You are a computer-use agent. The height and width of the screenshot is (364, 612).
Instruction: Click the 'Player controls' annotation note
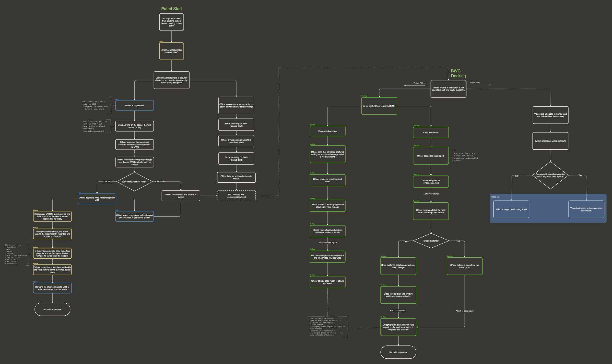coord(15,254)
